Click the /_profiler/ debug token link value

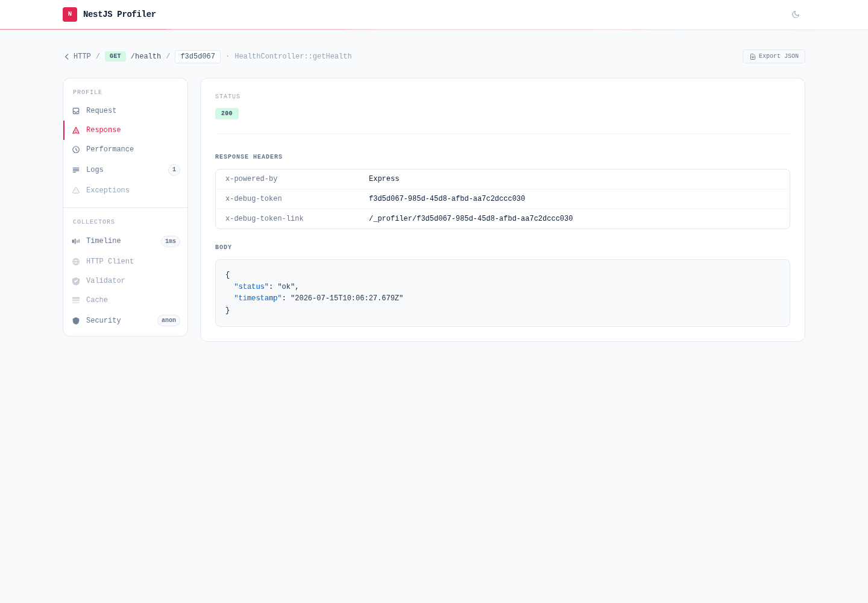pyautogui.click(x=471, y=219)
